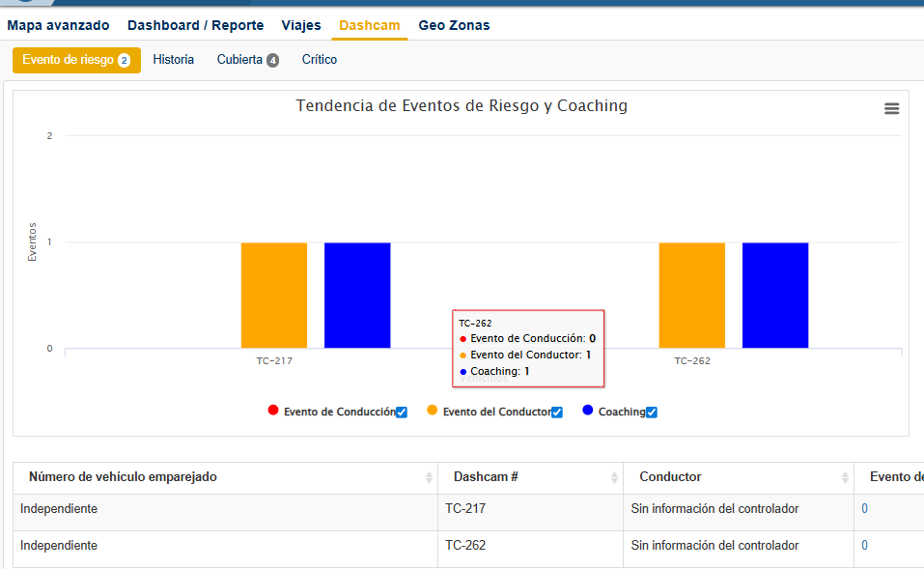Click the event count link for TC-217
924x569 pixels.
click(x=864, y=509)
